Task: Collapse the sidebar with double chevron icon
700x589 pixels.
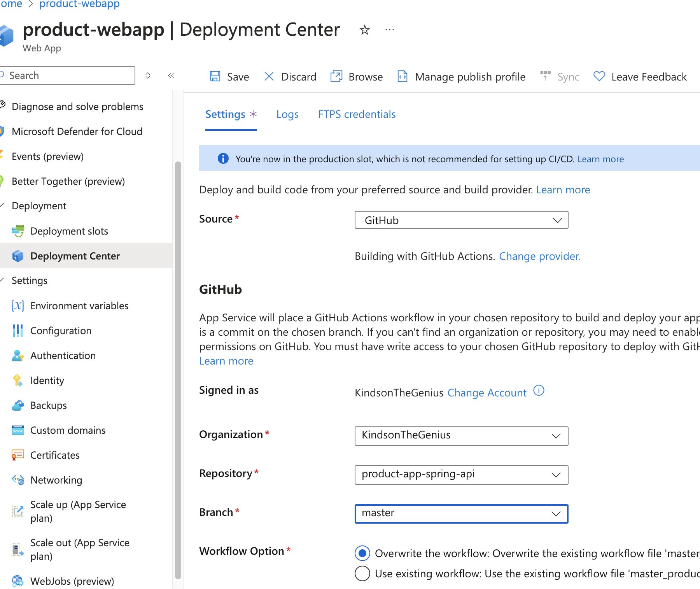Action: 171,75
